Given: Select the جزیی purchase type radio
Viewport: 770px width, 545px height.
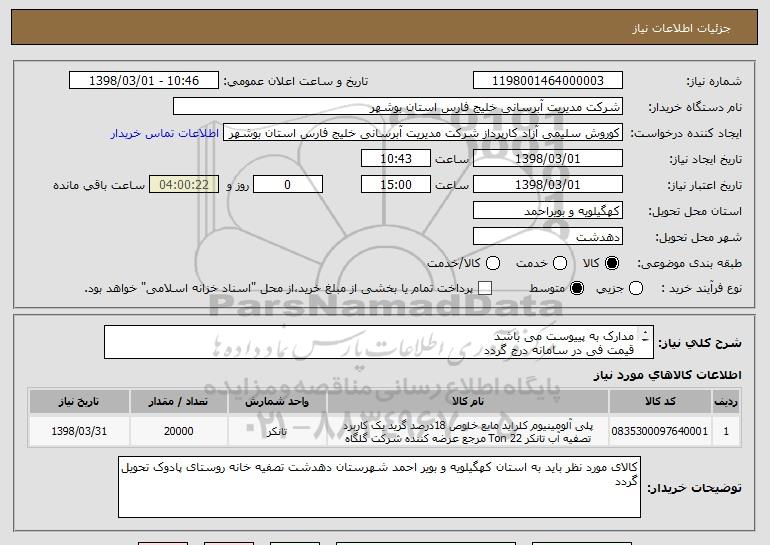Looking at the screenshot, I should [635, 289].
